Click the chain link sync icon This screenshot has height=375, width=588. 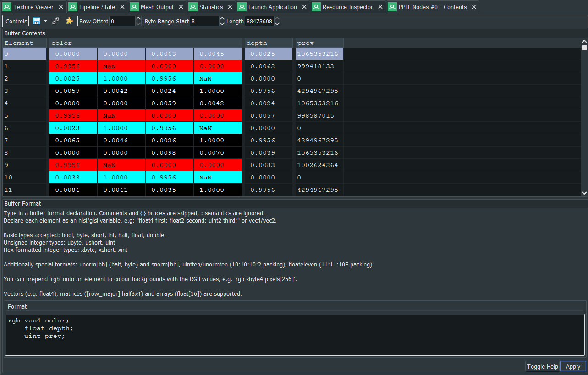click(56, 21)
